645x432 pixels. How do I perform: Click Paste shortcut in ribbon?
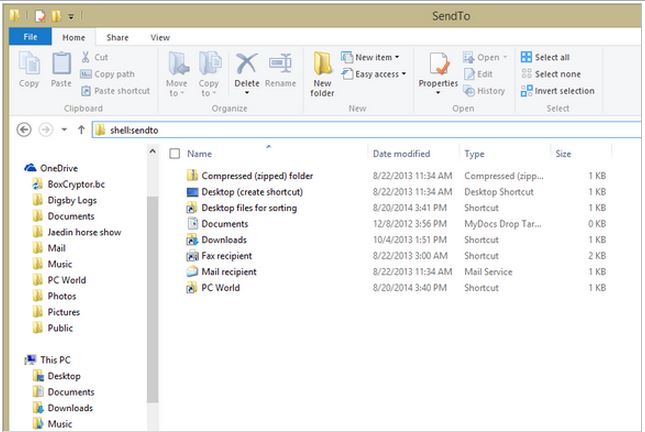click(115, 91)
